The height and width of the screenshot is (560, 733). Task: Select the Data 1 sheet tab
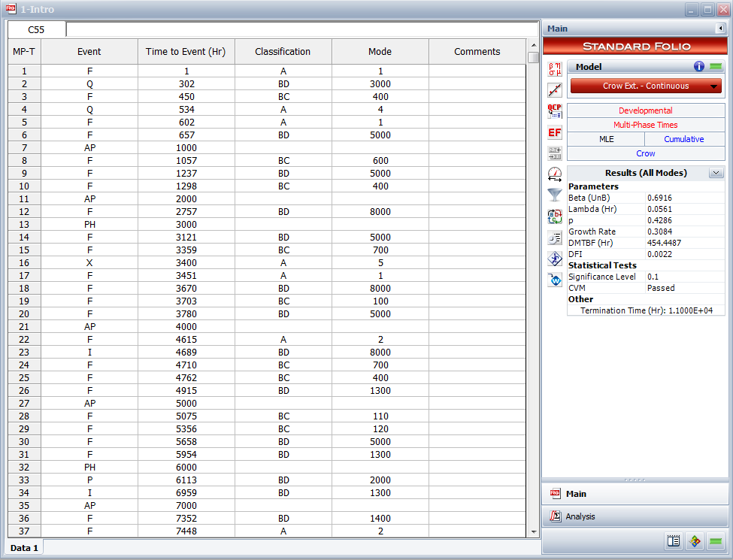(24, 548)
